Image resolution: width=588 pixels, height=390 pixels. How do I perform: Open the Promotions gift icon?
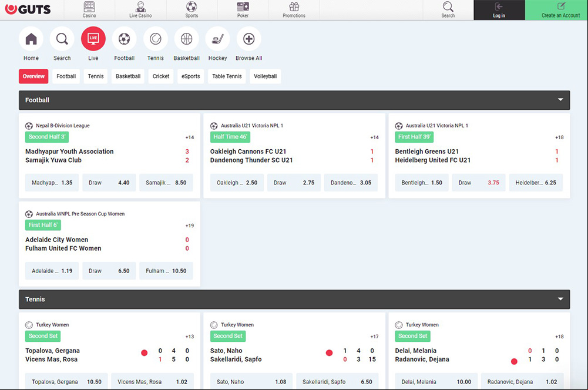pos(294,10)
